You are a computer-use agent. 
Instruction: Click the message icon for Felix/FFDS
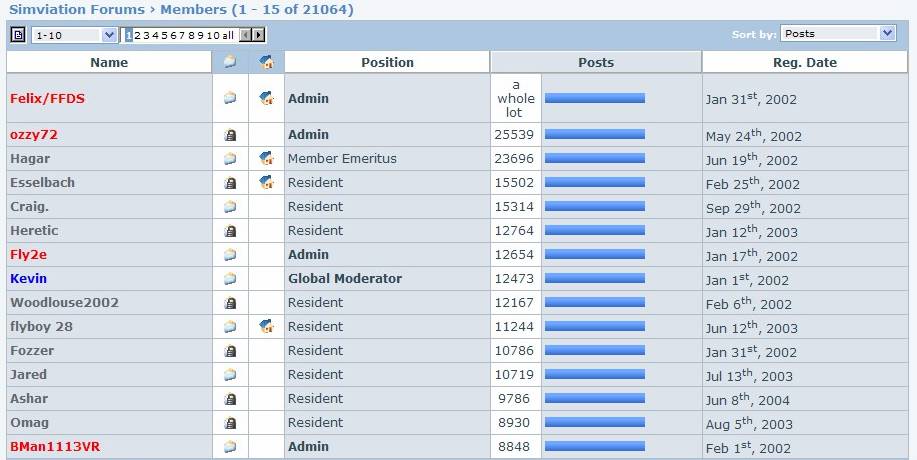(x=230, y=98)
